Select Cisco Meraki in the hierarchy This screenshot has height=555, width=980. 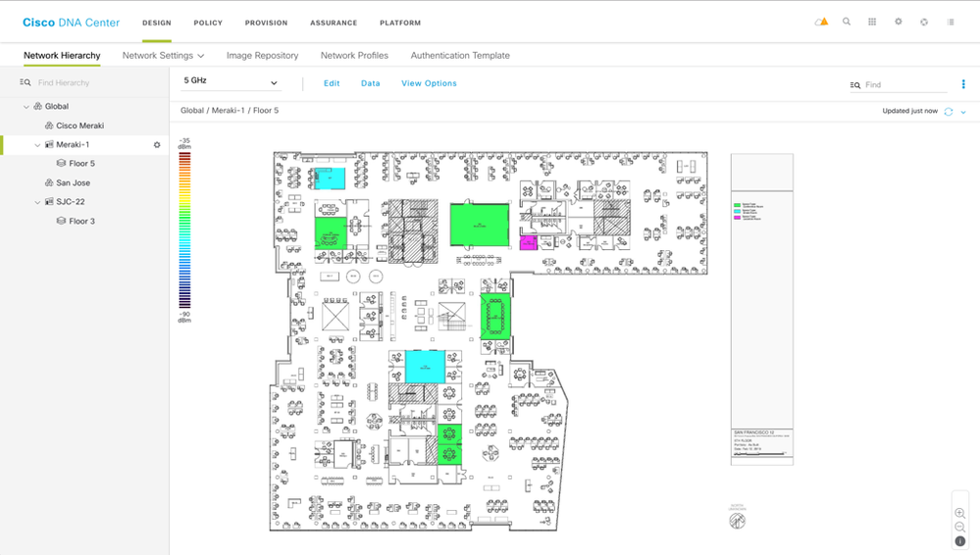pyautogui.click(x=80, y=126)
